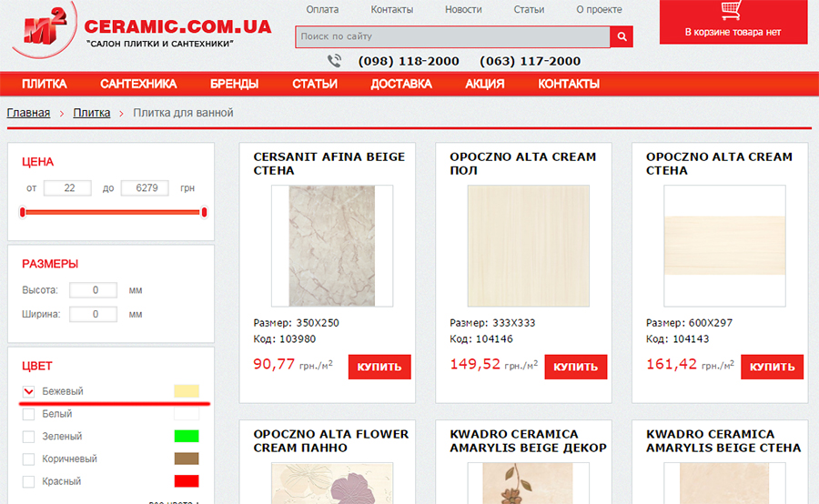Image resolution: width=819 pixels, height=504 pixels.
Task: Click the phone handset icon
Action: click(x=334, y=61)
